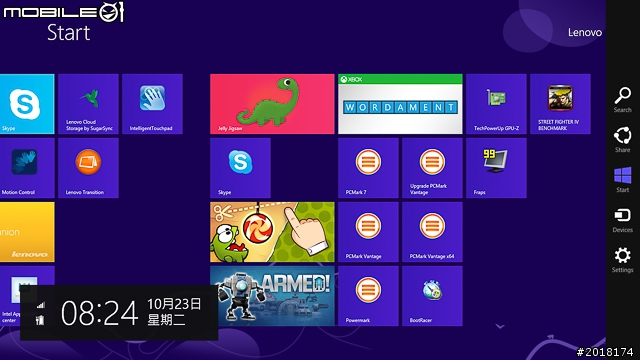The image size is (640, 360).
Task: Open the large blue Skype tile
Action: [27, 104]
